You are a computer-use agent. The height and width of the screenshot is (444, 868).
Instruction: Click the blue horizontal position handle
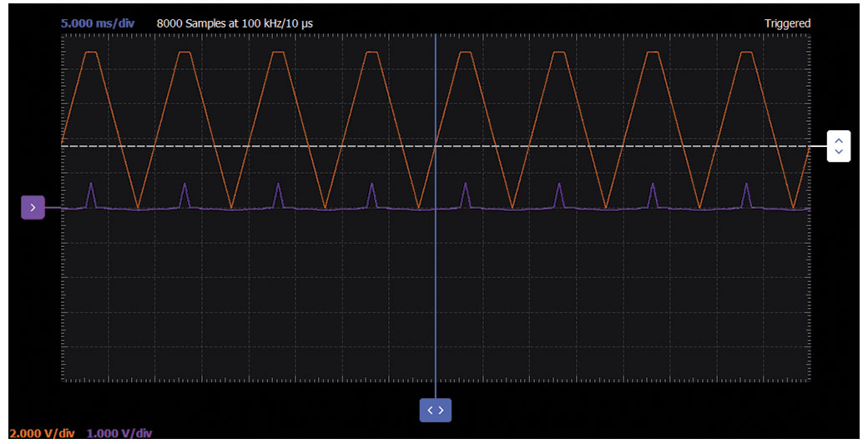click(x=435, y=410)
